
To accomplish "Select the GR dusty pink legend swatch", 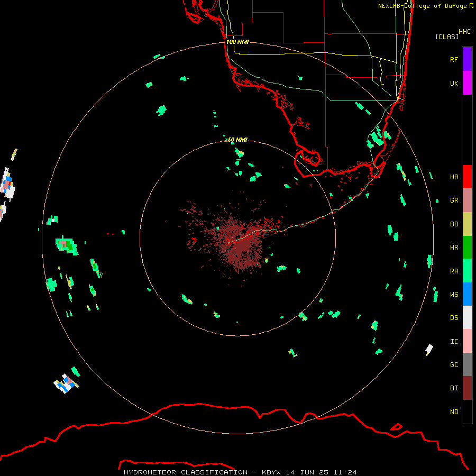I will (467, 200).
